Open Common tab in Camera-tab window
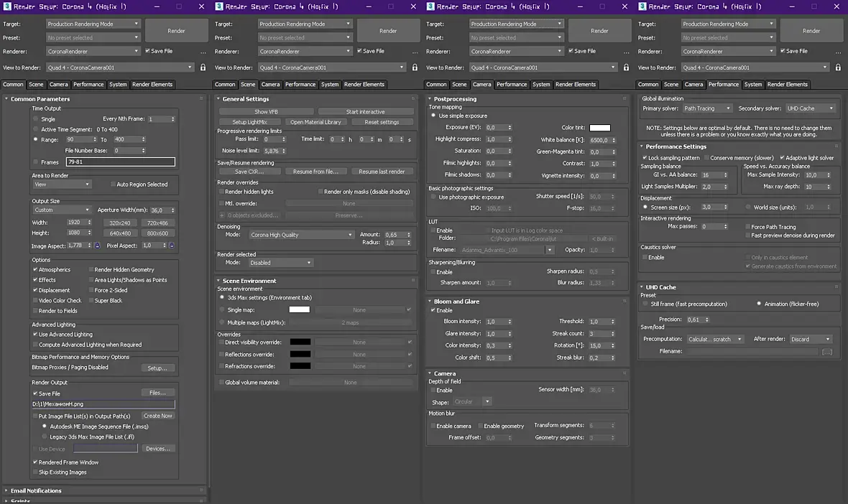The width and height of the screenshot is (848, 504). [436, 85]
